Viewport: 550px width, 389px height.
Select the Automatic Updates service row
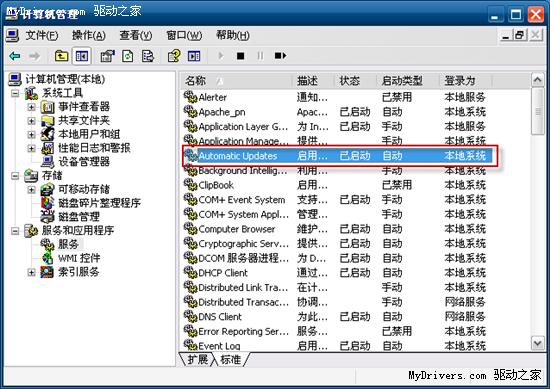337,155
